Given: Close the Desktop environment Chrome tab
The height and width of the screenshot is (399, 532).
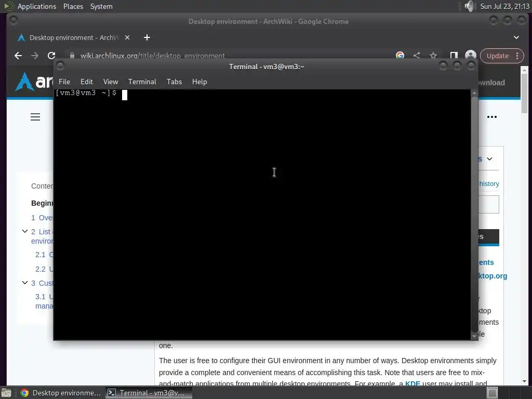Looking at the screenshot, I should point(127,37).
